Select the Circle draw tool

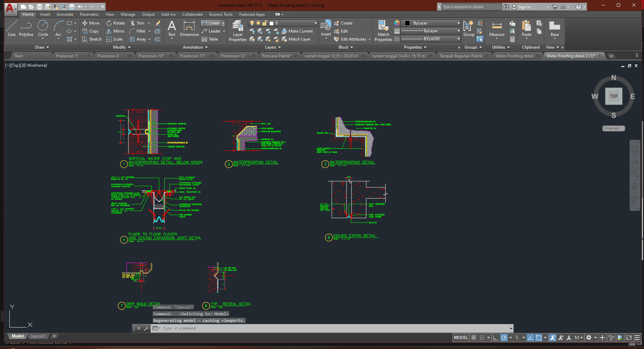[x=43, y=28]
